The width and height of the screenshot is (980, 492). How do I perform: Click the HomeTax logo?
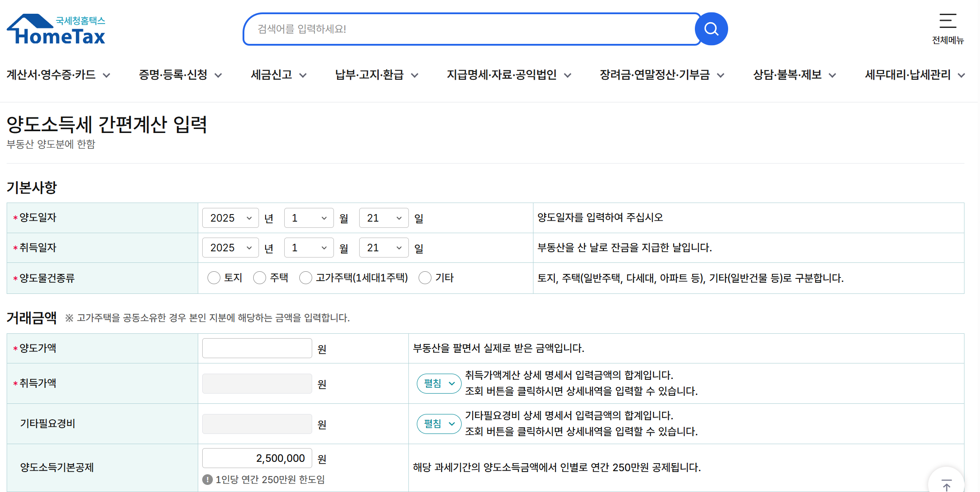[x=56, y=29]
